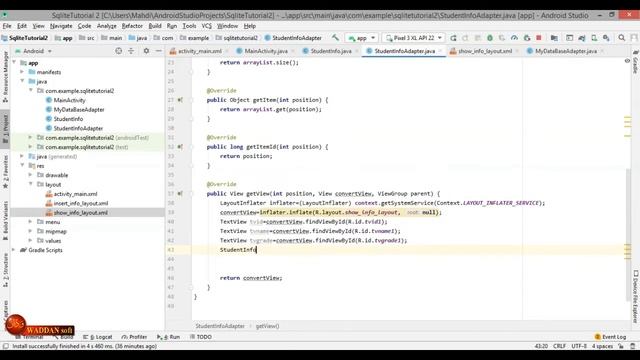
Task: Collapse the java folder
Action: [x=22, y=81]
